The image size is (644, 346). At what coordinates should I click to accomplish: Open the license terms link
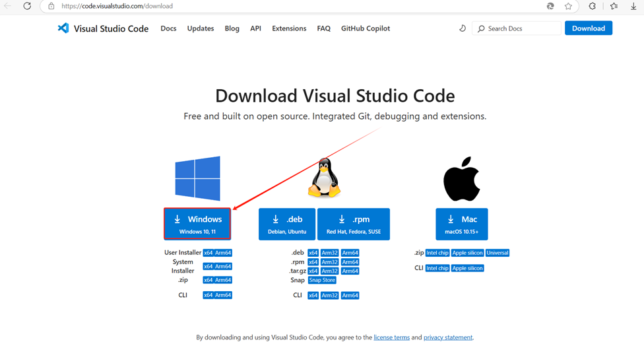click(391, 337)
